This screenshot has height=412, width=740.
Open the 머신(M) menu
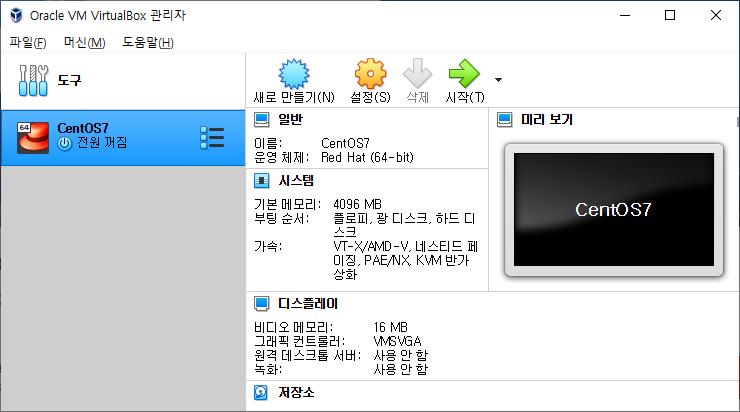(84, 42)
